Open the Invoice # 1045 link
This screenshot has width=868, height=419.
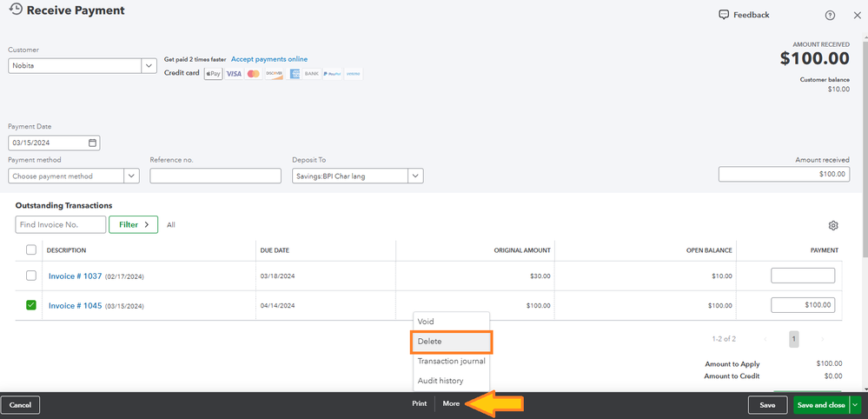pos(76,305)
